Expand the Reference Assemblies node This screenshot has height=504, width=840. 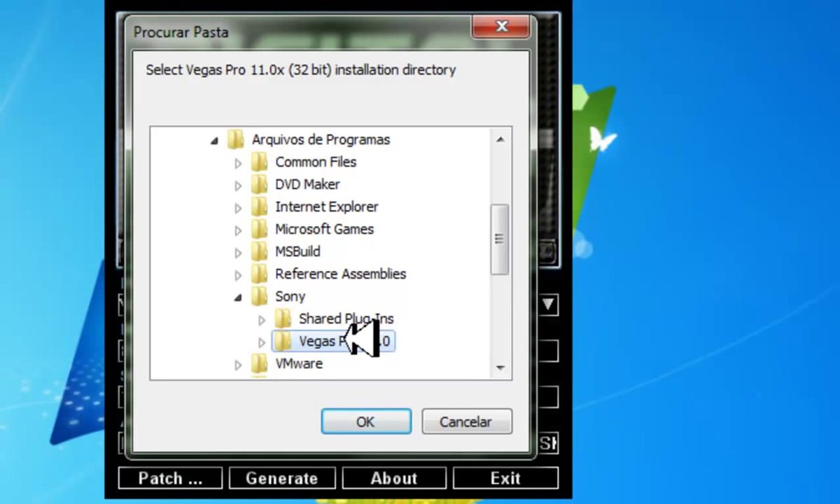click(238, 275)
